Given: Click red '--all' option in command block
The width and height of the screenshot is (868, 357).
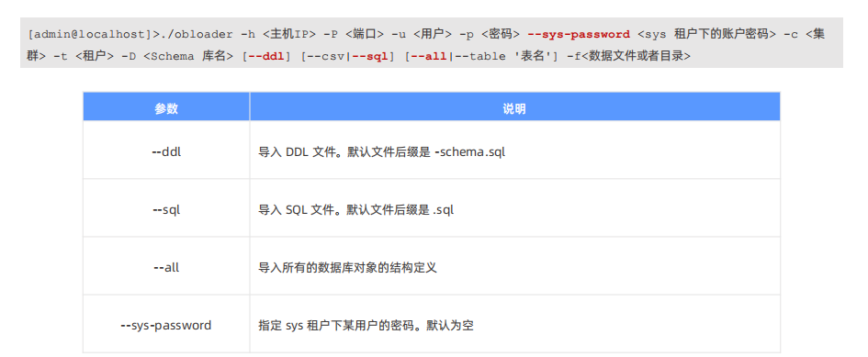Looking at the screenshot, I should click(x=428, y=57).
